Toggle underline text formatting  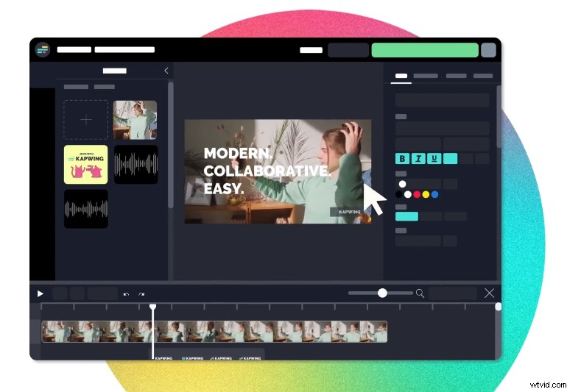[x=434, y=159]
